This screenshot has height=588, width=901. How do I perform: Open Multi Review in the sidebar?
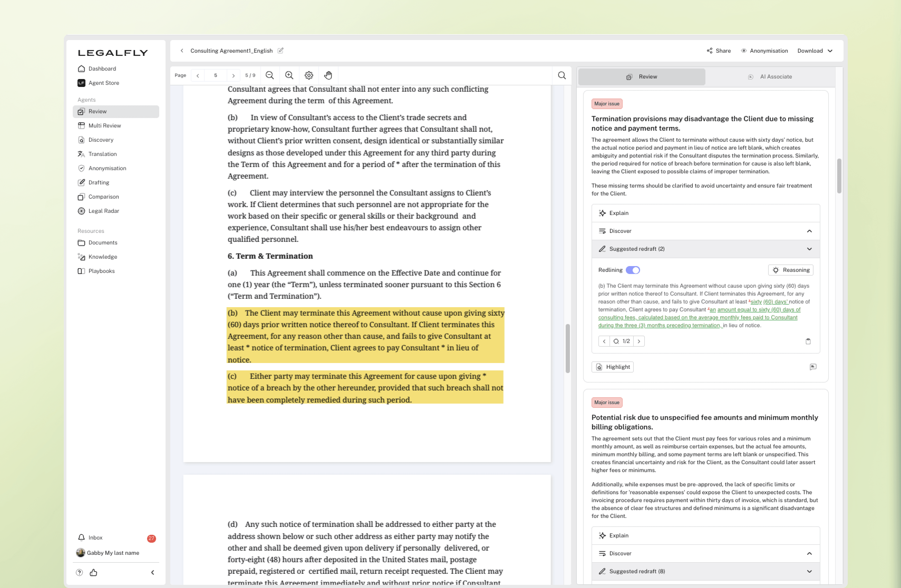[x=105, y=126]
